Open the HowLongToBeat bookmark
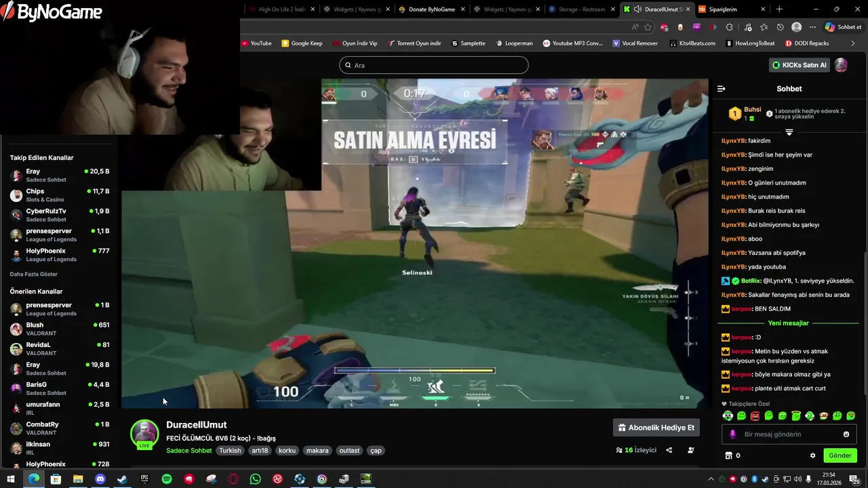This screenshot has width=868, height=488. point(750,43)
